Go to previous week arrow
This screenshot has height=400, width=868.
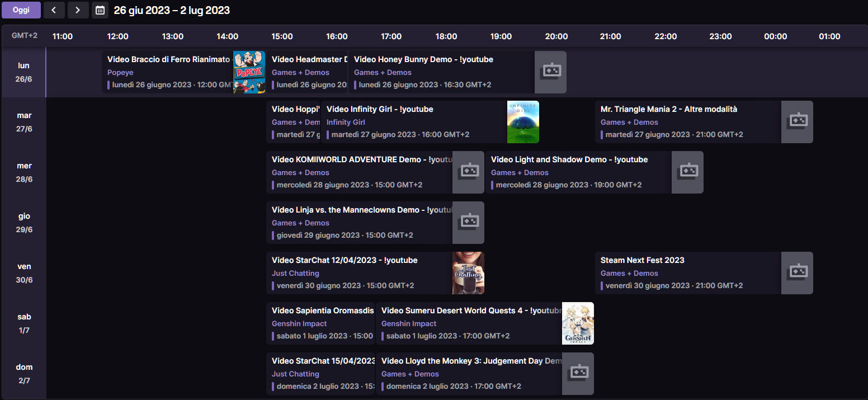[54, 10]
